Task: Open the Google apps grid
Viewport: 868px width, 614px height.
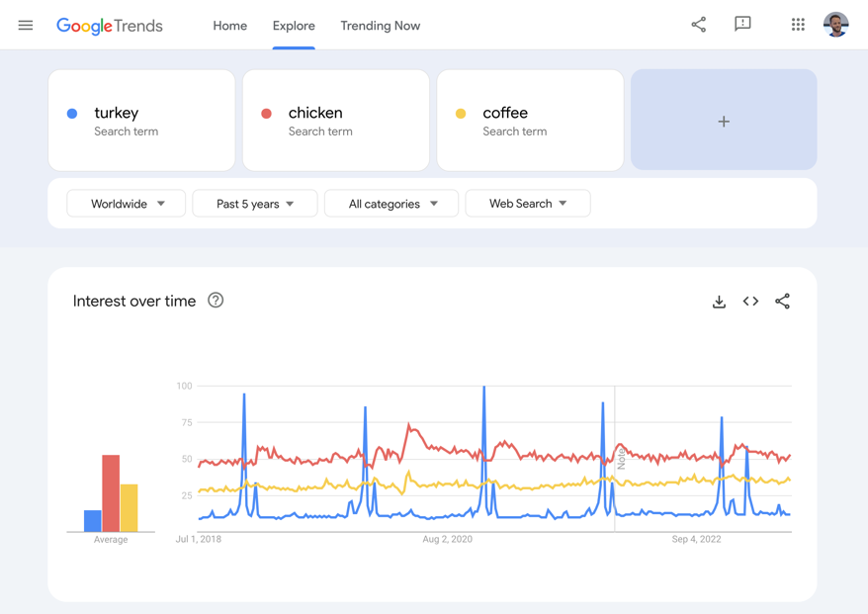Action: click(x=798, y=25)
